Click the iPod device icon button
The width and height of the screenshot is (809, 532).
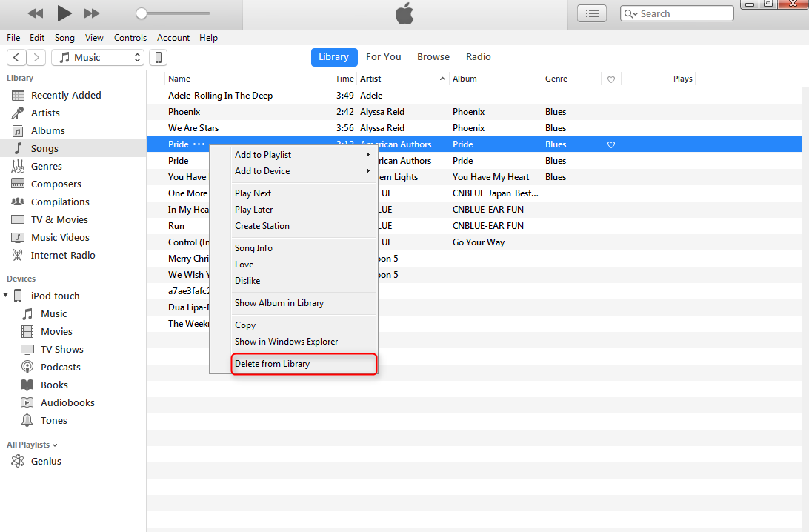158,57
